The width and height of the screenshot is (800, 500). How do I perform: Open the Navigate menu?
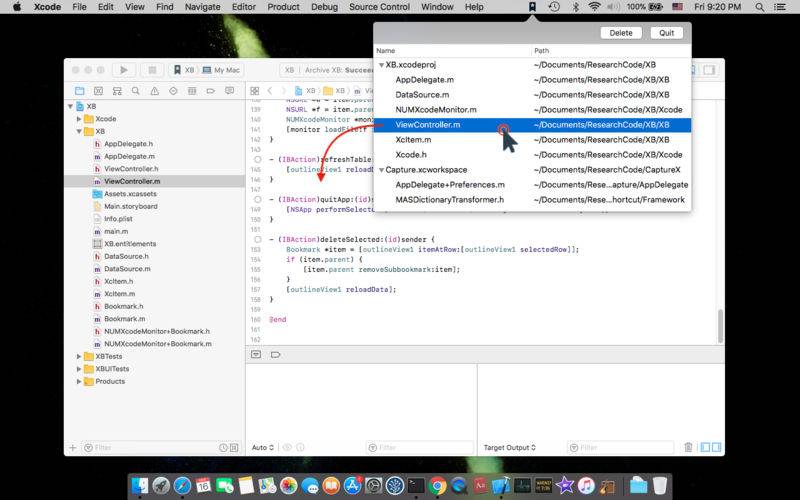(x=203, y=7)
